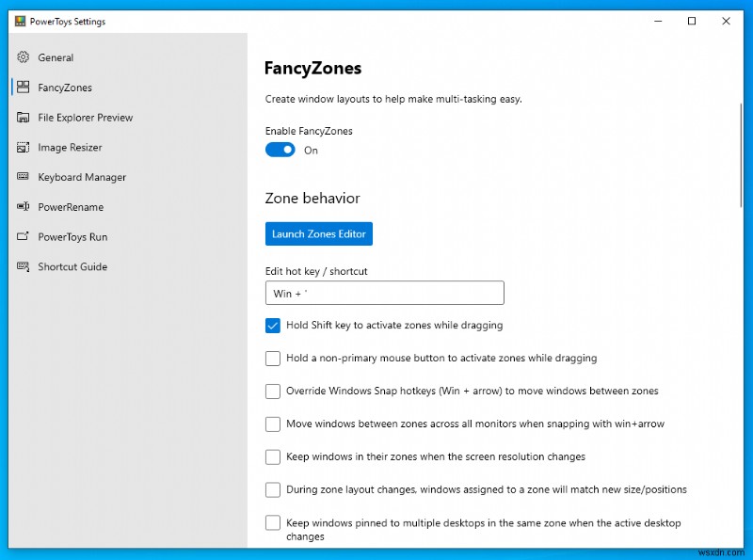Check Override Windows Snap hotkeys option
The width and height of the screenshot is (753, 560).
273,392
